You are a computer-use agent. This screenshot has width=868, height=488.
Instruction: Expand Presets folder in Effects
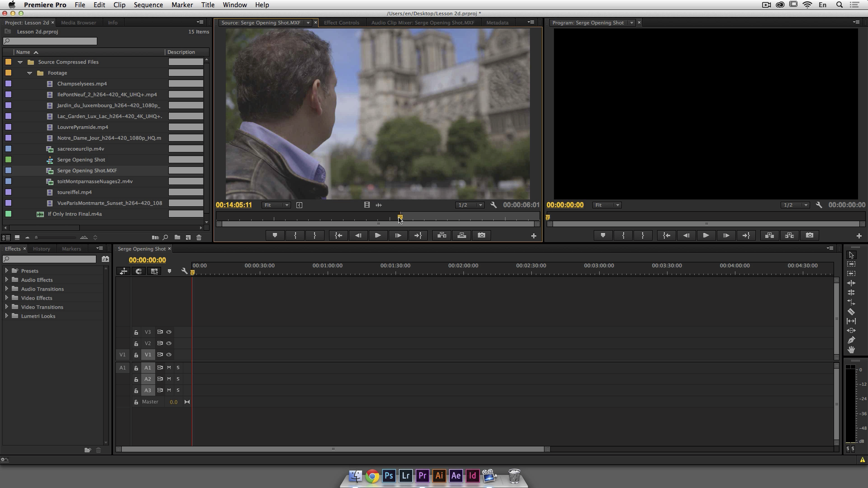pos(6,270)
